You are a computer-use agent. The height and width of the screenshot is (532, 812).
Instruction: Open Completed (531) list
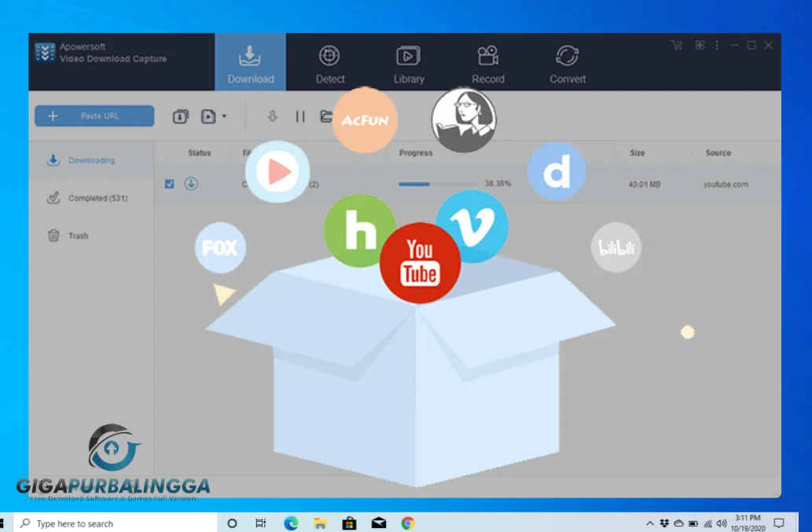91,198
